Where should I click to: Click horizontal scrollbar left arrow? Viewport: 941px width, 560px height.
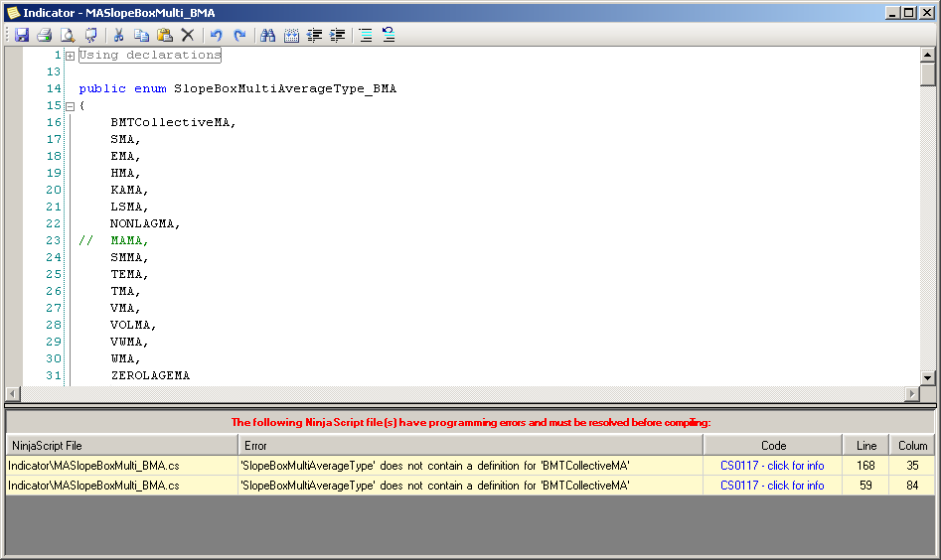pos(13,393)
